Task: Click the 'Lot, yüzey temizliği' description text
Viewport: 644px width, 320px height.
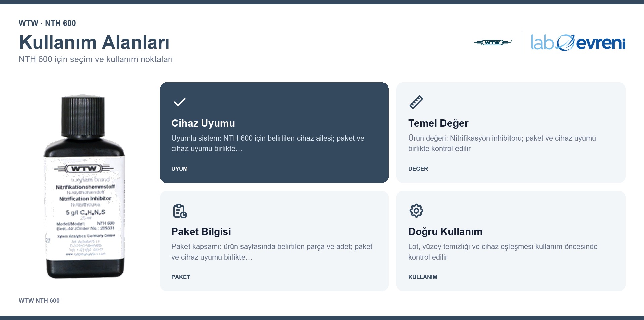Action: click(x=503, y=252)
